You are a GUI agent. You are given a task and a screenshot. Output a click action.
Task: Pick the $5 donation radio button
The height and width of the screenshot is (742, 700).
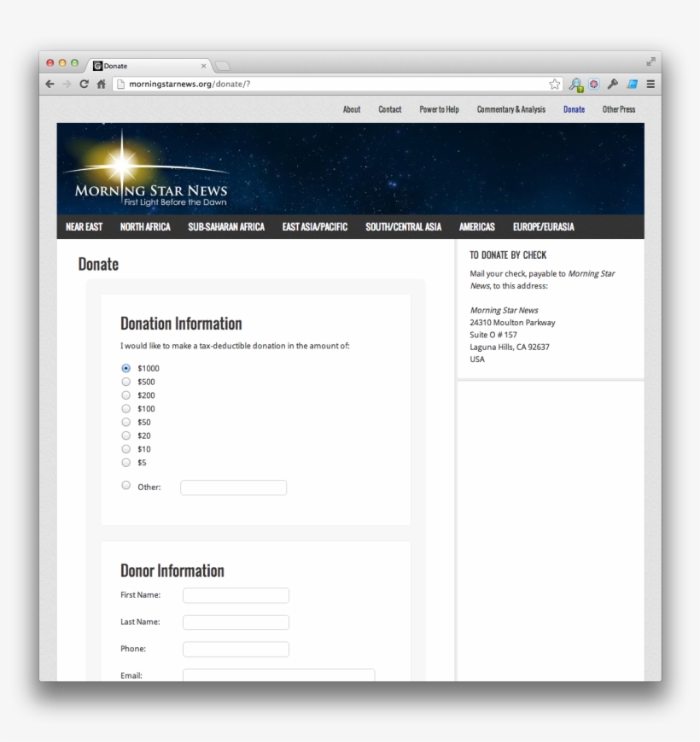(x=125, y=463)
